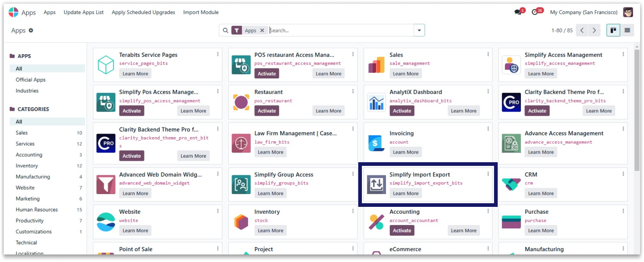Open the messages chat icon
This screenshot has height=262, width=644.
tap(518, 12)
